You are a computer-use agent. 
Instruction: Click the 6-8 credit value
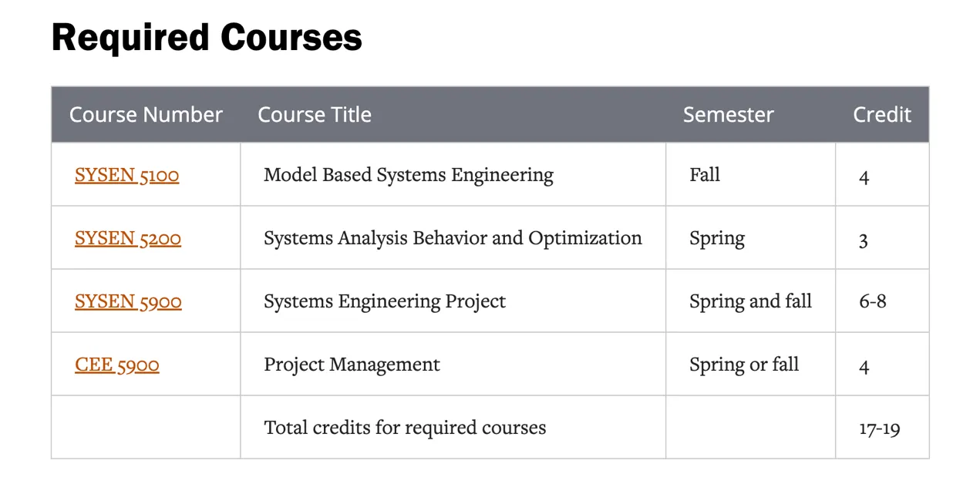click(872, 302)
